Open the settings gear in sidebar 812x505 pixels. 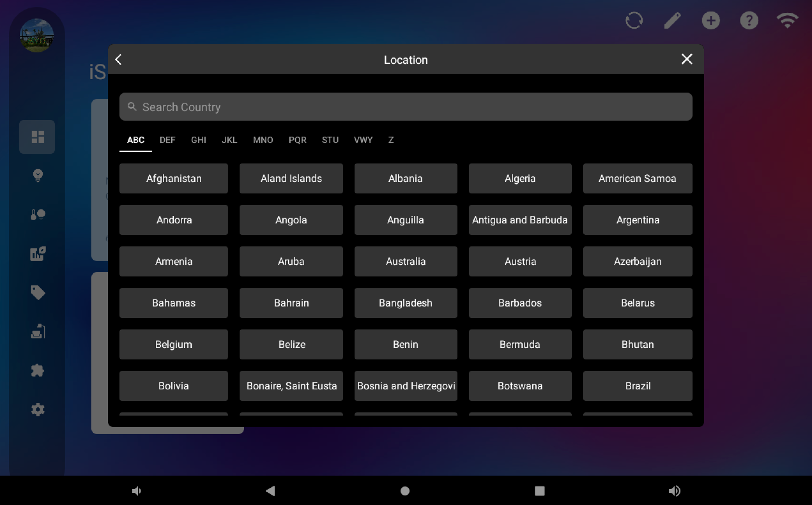coord(37,409)
